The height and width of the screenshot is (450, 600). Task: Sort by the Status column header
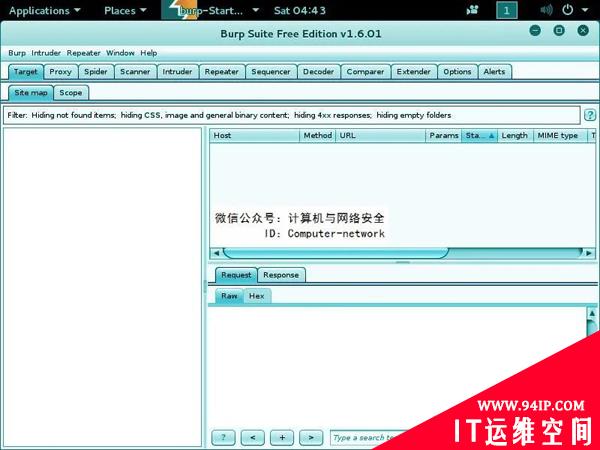[x=479, y=135]
